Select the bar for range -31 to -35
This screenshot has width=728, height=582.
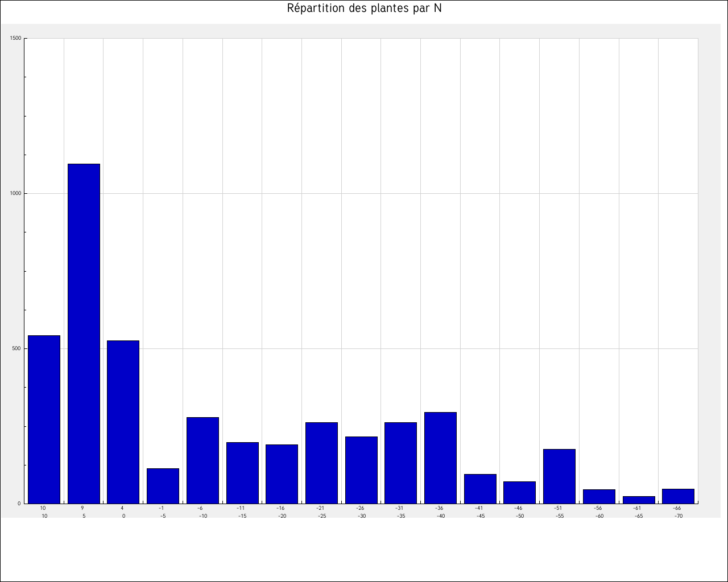(400, 463)
